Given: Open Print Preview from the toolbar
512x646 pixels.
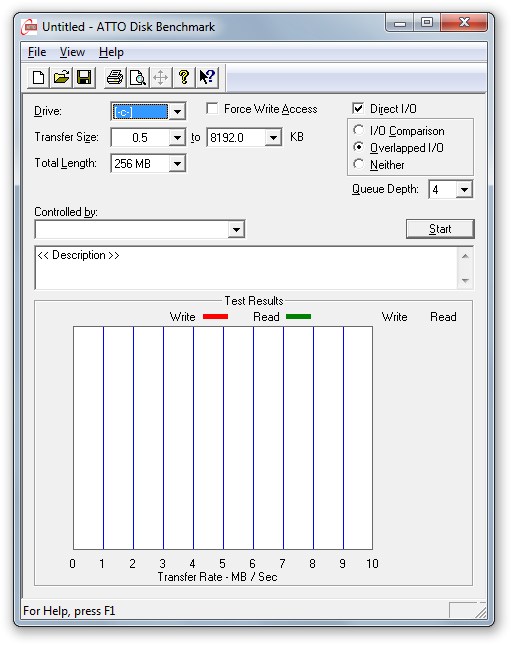Looking at the screenshot, I should [x=138, y=77].
